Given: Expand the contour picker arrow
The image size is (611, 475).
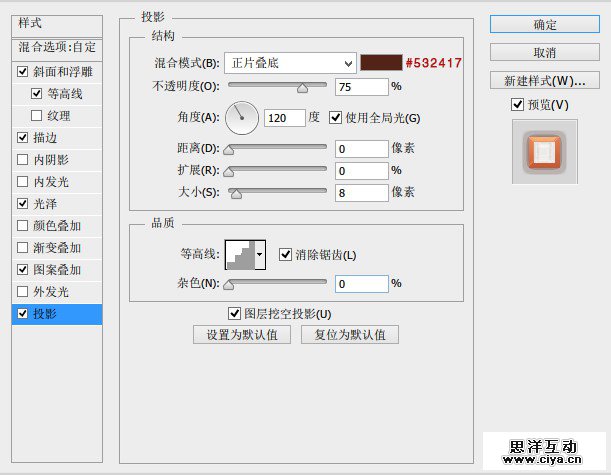Looking at the screenshot, I should [261, 255].
